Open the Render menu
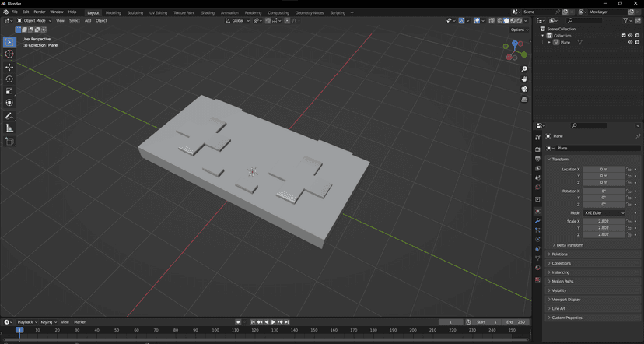 [39, 12]
